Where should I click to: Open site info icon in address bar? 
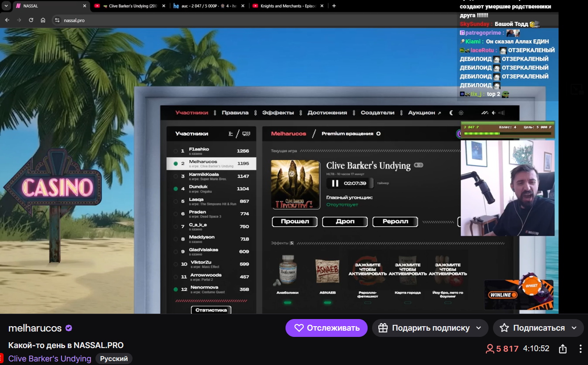tap(57, 20)
